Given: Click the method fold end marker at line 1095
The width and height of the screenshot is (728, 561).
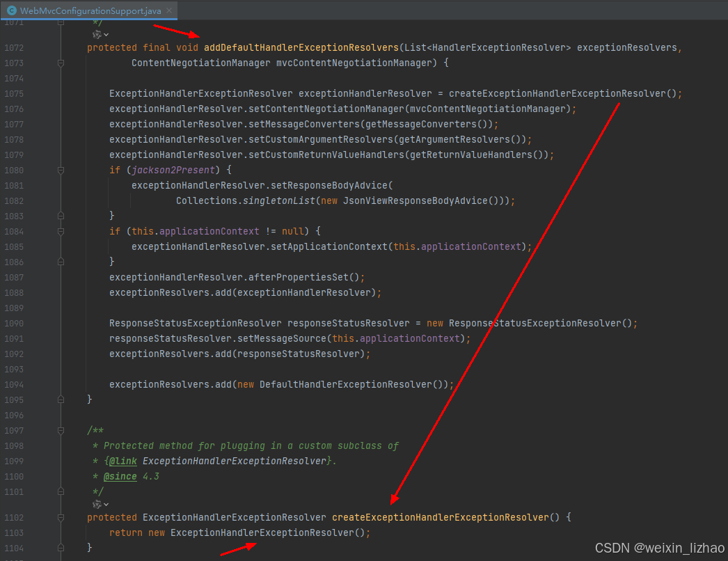Looking at the screenshot, I should point(61,400).
